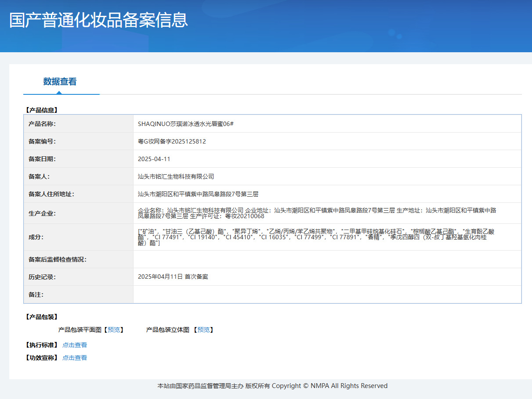Click the 生产企业 details text
532x399 pixels.
(317, 213)
